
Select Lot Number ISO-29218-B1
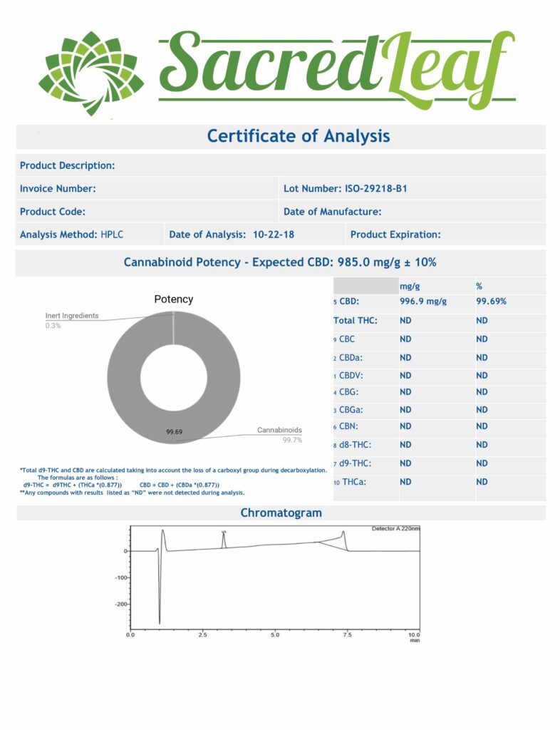(346, 189)
